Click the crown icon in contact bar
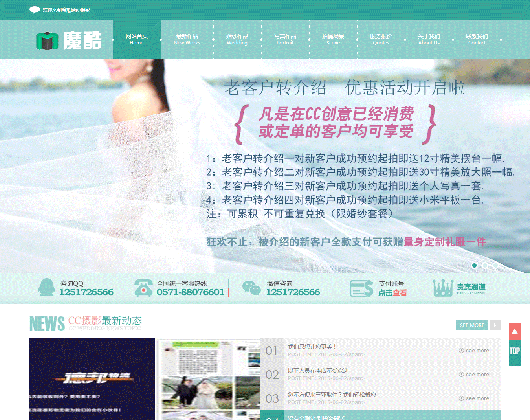530x420 pixels. (x=442, y=288)
